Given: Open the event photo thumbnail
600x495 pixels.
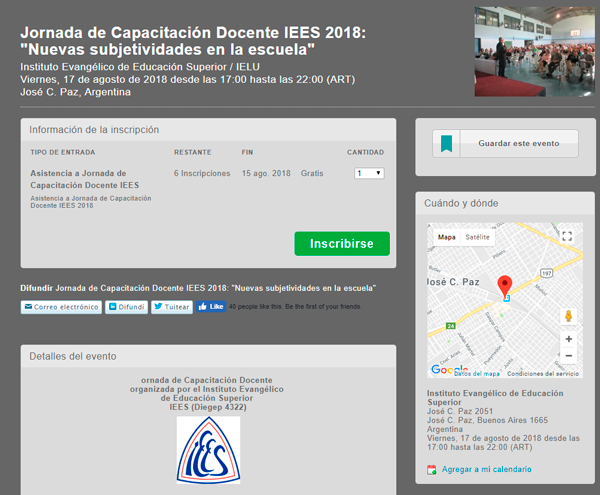Looking at the screenshot, I should click(x=535, y=51).
